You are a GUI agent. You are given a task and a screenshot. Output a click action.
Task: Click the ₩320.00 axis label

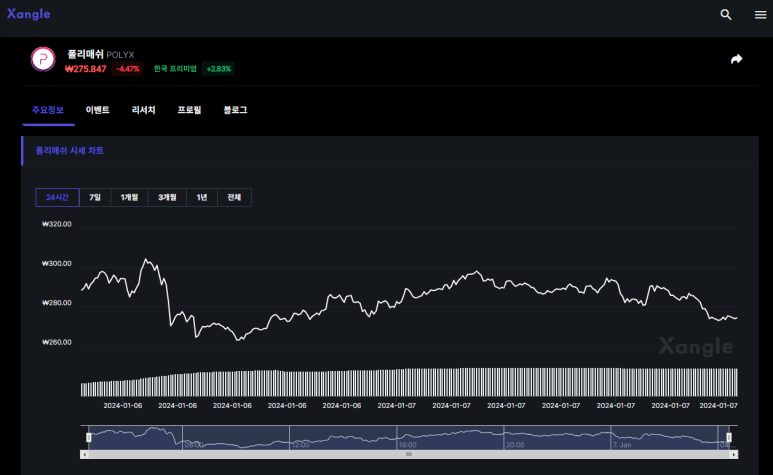(x=57, y=224)
